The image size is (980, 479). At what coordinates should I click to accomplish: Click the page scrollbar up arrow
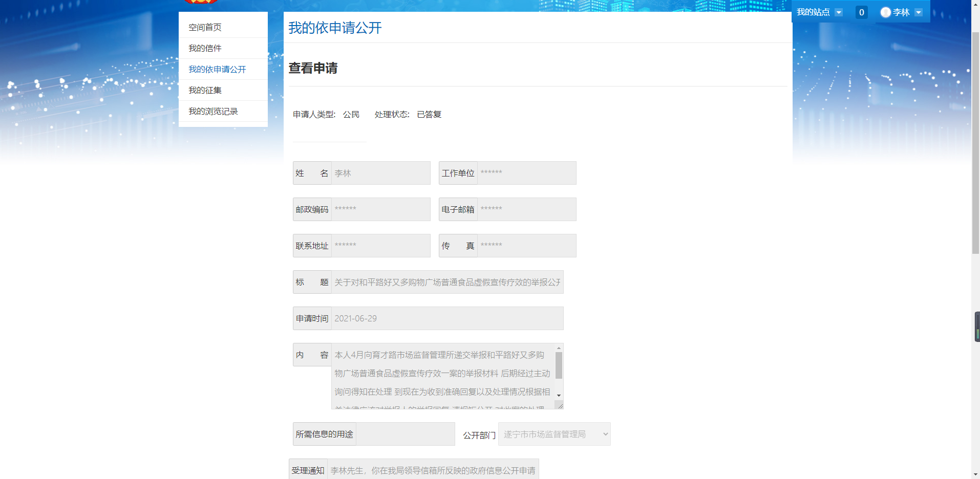(975, 3)
